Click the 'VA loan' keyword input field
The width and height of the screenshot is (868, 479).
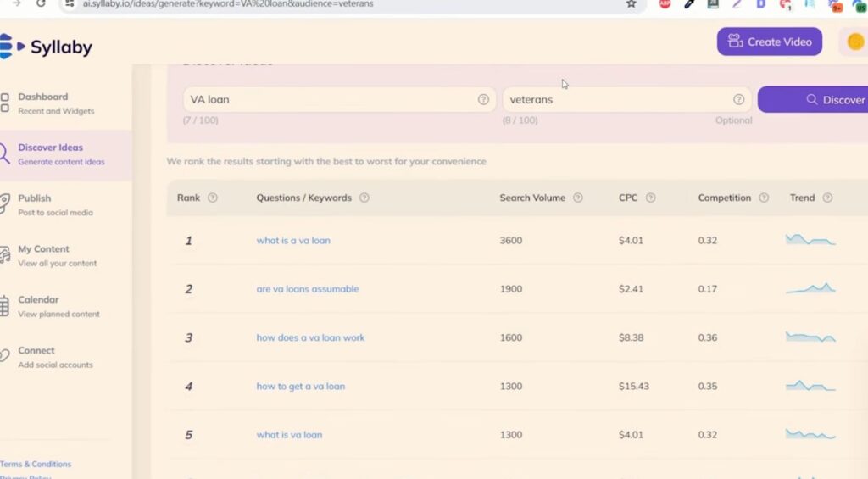click(x=339, y=100)
